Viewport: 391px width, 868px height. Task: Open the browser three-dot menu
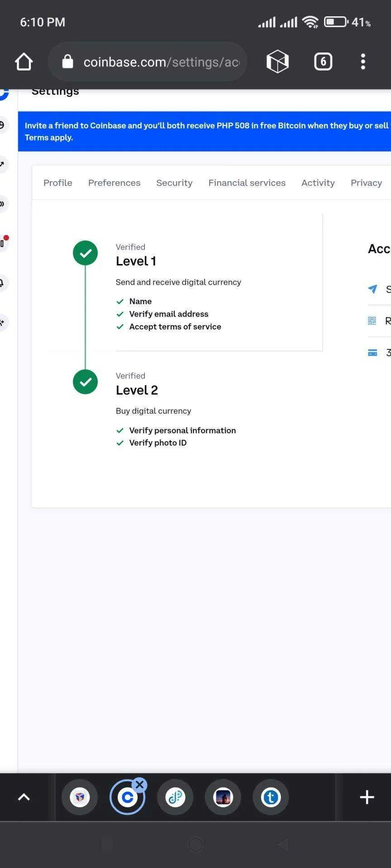click(x=363, y=61)
